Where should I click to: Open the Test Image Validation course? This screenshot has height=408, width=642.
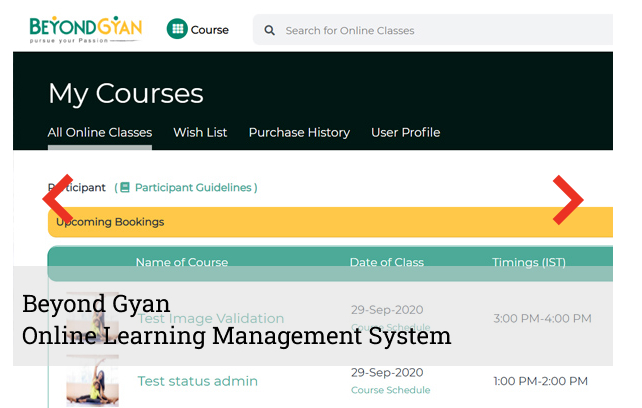[x=211, y=318]
